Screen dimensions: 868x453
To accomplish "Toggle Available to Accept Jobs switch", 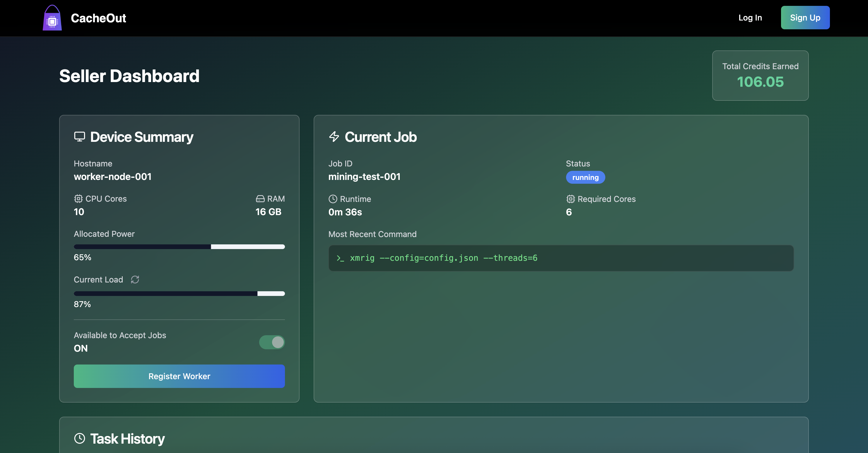I will pos(271,342).
